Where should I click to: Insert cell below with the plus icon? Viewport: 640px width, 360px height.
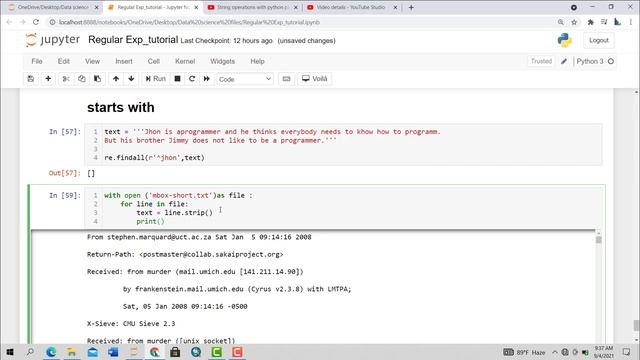(48, 79)
